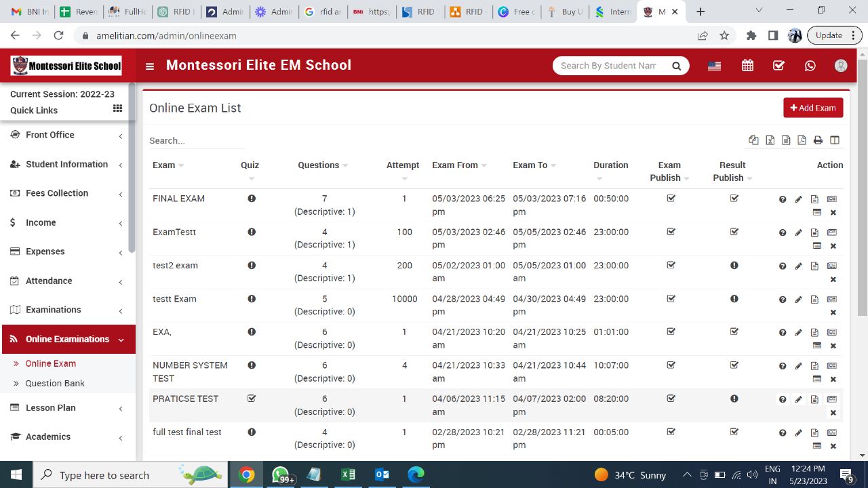
Task: Click the Add Exam button
Action: click(x=813, y=108)
